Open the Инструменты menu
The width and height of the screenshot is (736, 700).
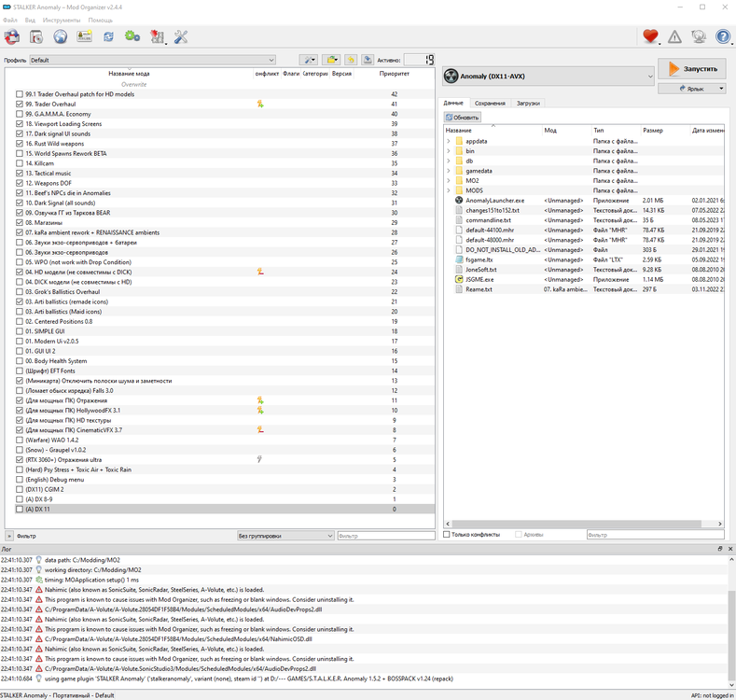(62, 21)
